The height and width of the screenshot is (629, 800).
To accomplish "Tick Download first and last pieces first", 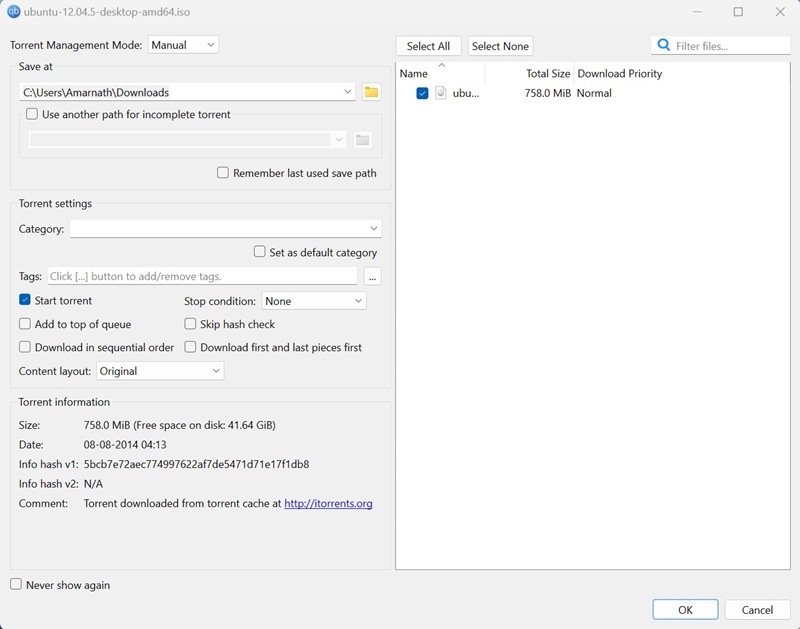I will 190,347.
